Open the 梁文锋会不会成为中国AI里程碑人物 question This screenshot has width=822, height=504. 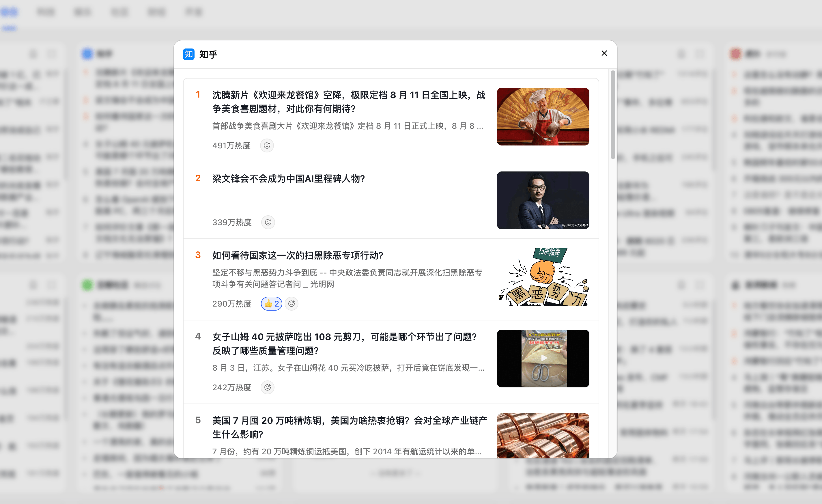[x=289, y=179]
